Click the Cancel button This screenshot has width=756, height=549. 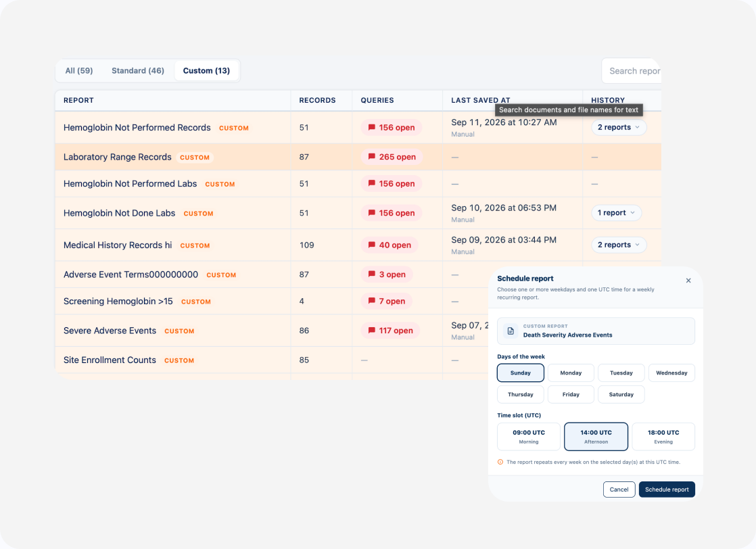click(x=619, y=490)
